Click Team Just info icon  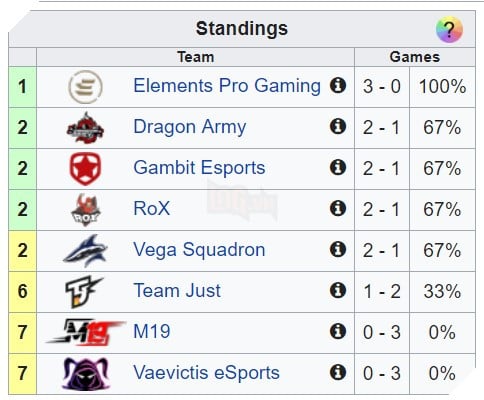(338, 290)
